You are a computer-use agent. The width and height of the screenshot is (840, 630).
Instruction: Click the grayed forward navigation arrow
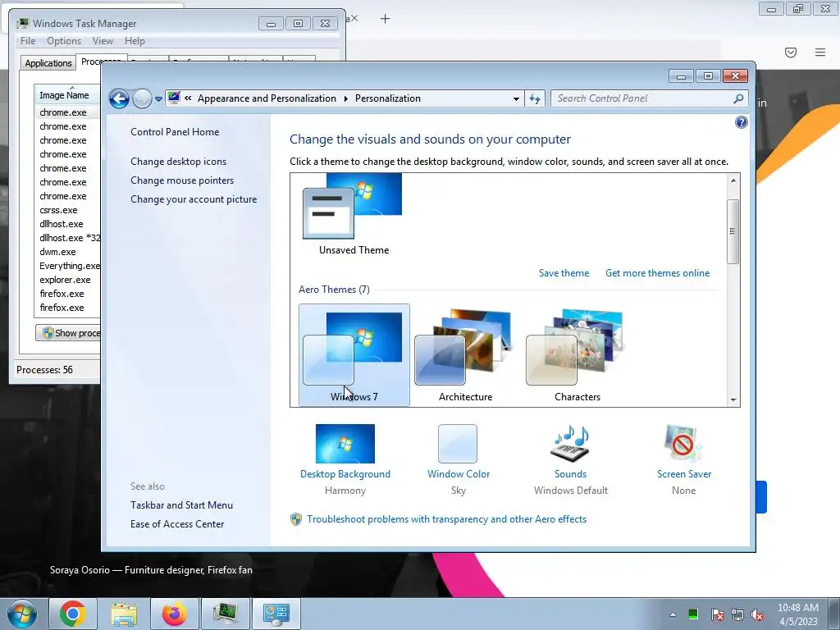click(142, 98)
